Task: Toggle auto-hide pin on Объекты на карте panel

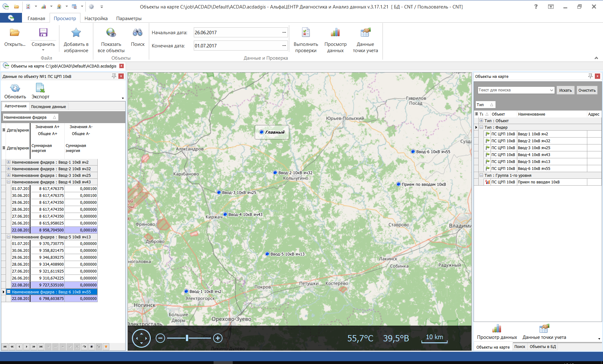Action: tap(590, 76)
